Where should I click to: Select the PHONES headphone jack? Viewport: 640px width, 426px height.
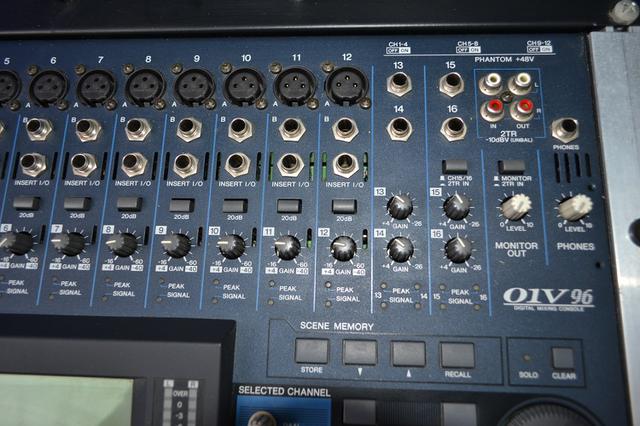click(x=565, y=128)
